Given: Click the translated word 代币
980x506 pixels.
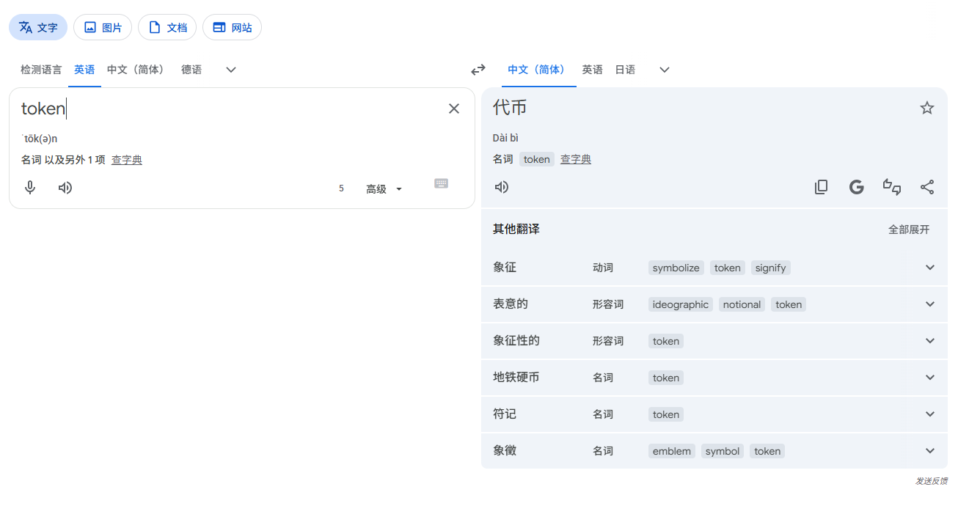Looking at the screenshot, I should click(510, 107).
